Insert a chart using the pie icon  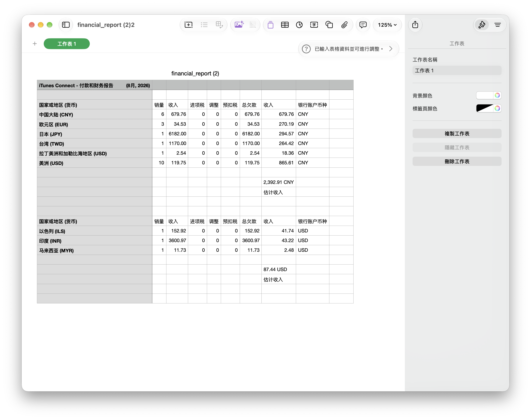tap(299, 25)
